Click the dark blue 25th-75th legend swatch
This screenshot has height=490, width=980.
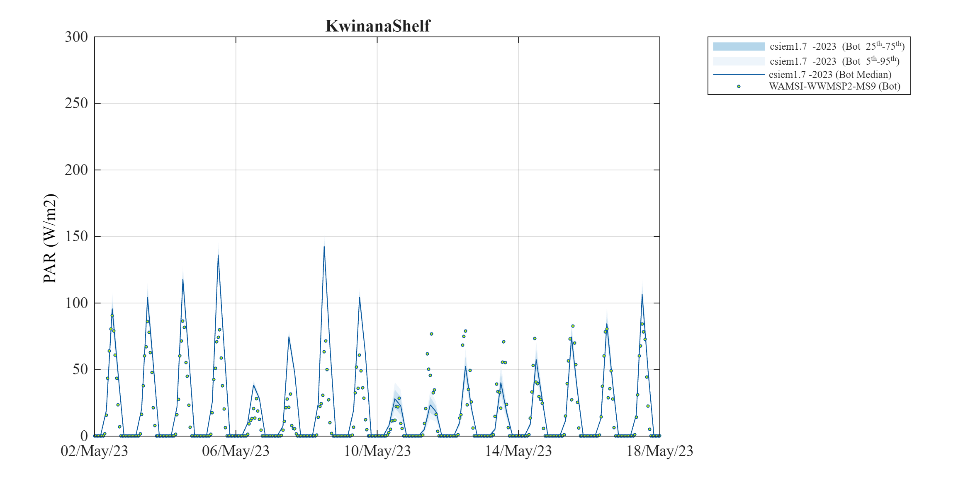pos(738,46)
